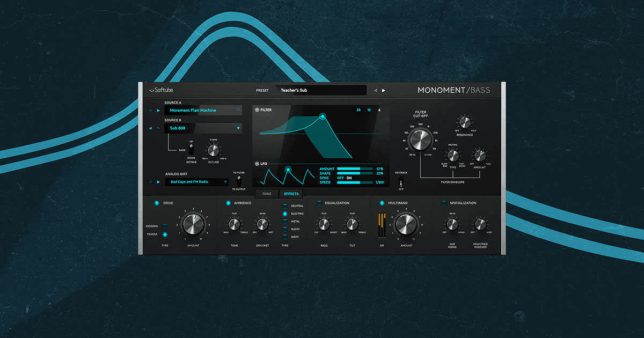644x338 pixels.
Task: Select previous Source A sound
Action: coord(151,111)
